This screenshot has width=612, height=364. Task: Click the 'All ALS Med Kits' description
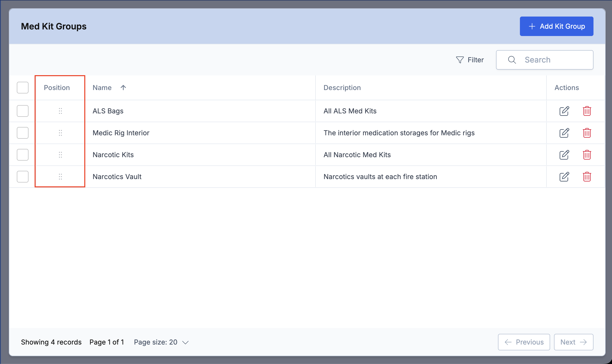350,111
